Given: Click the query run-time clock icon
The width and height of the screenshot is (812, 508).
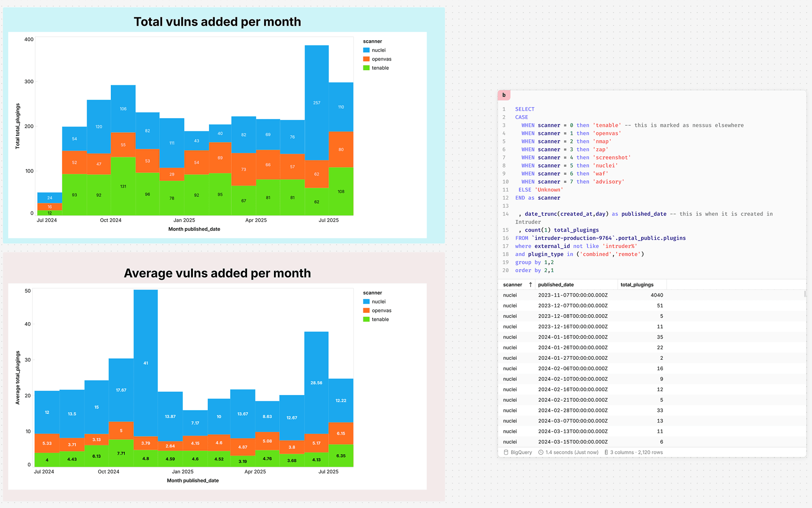Looking at the screenshot, I should click(x=541, y=453).
